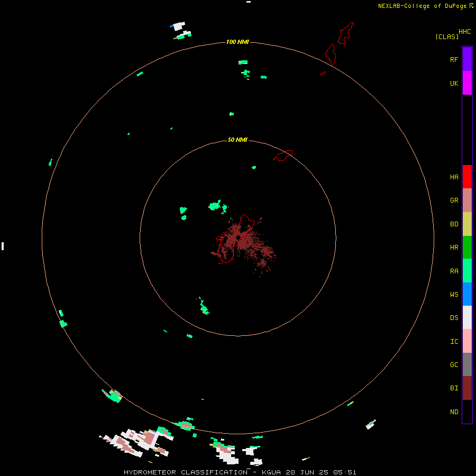Click the white tick mark on left edge
Viewport: 476px width, 476px height.
(3, 246)
